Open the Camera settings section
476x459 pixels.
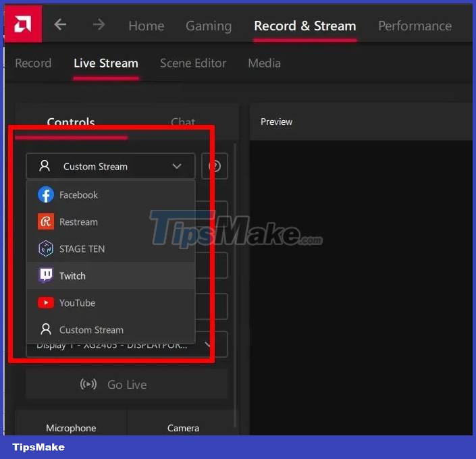tap(183, 427)
